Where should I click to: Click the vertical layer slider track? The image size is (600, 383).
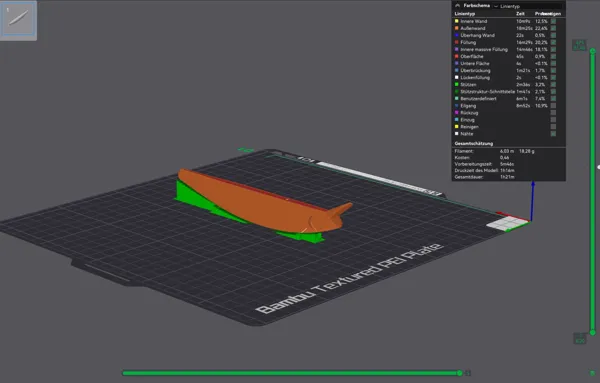593,191
